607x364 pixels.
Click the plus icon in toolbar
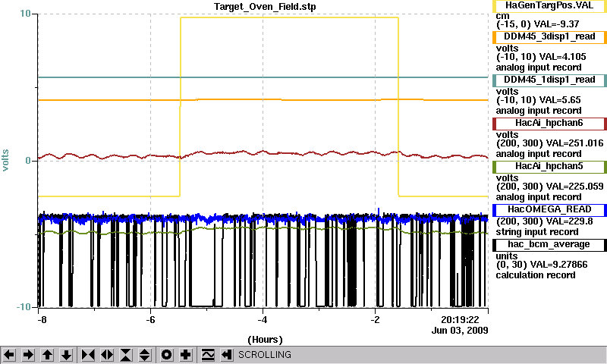186,355
